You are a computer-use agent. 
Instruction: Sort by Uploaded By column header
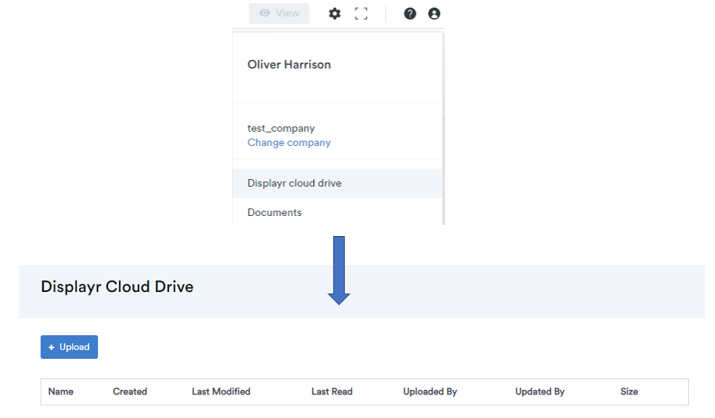click(430, 392)
